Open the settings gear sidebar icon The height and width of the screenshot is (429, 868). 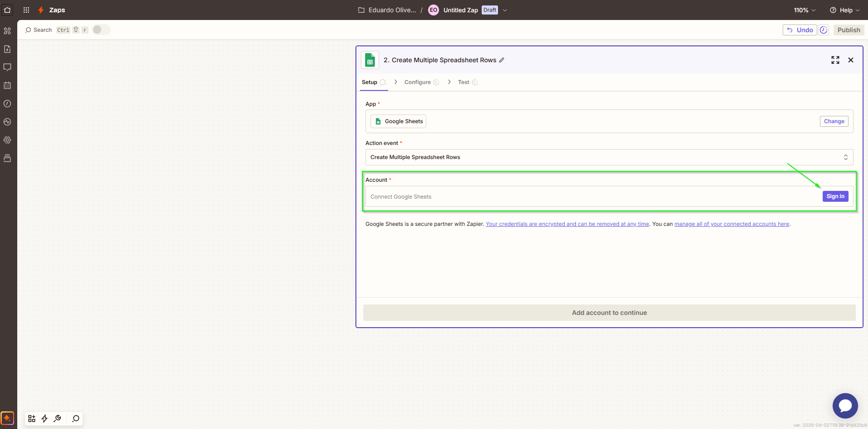(x=7, y=140)
